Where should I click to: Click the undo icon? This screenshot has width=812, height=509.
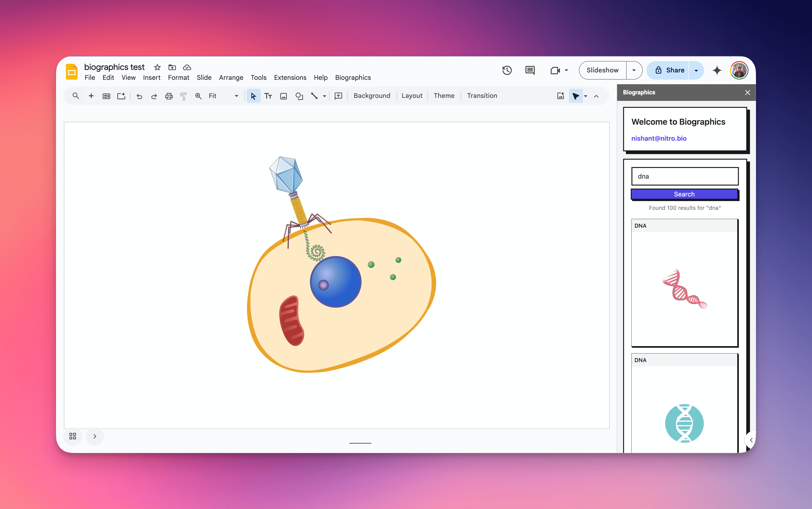(139, 96)
